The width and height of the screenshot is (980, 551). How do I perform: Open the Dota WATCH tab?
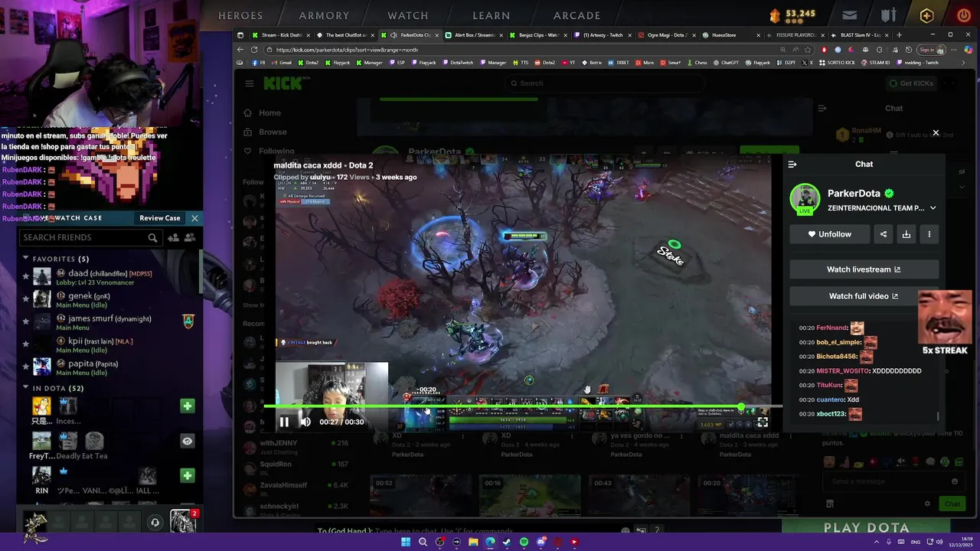point(408,15)
